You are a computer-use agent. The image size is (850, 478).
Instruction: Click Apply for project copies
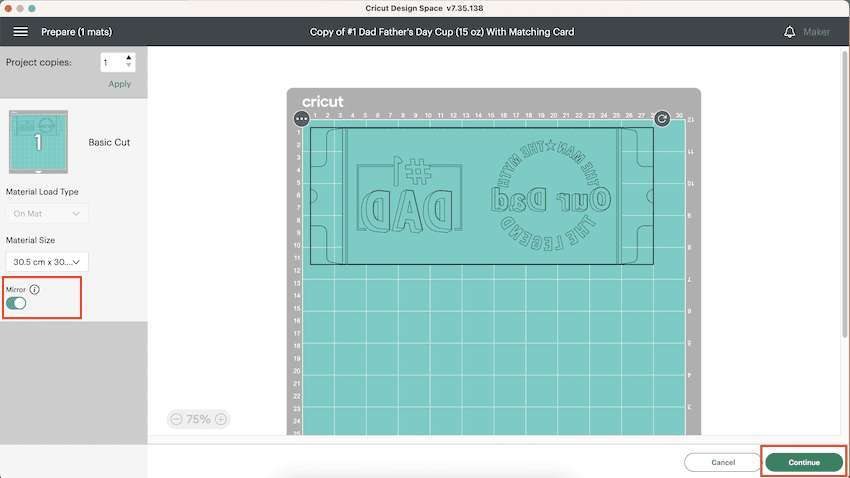click(119, 84)
